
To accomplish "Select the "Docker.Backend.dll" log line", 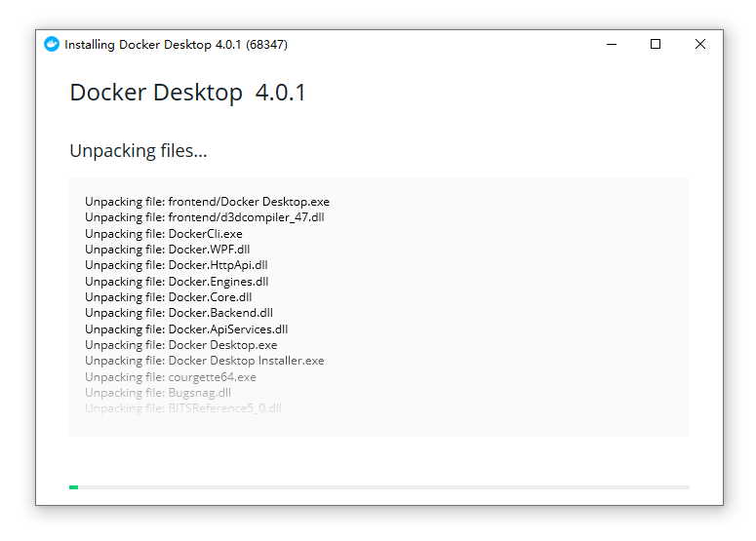I will coord(179,313).
